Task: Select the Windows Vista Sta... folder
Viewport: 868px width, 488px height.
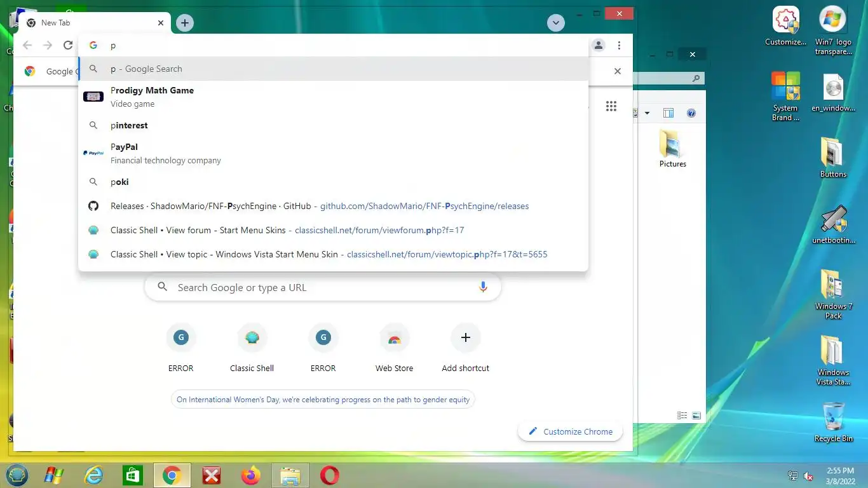Action: coord(833,360)
